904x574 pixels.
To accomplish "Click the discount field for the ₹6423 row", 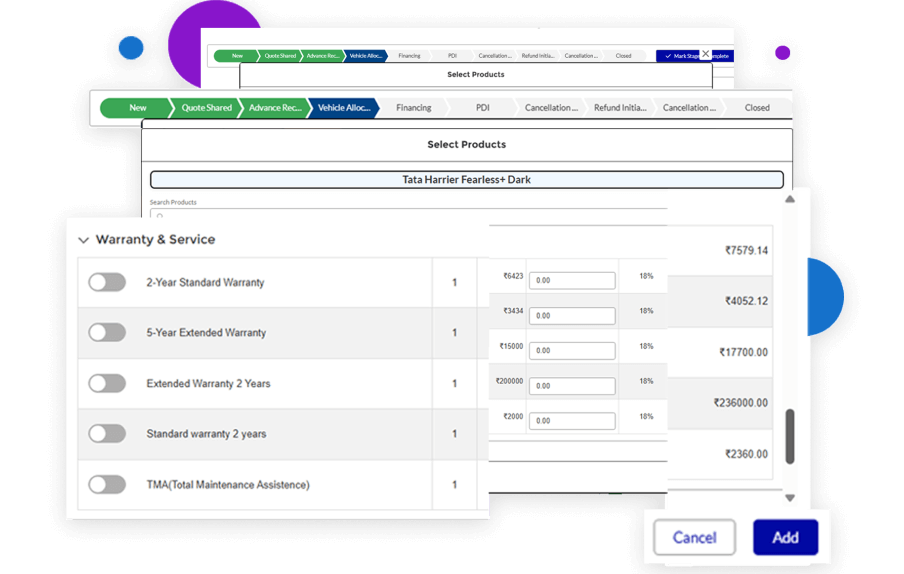I will click(571, 281).
